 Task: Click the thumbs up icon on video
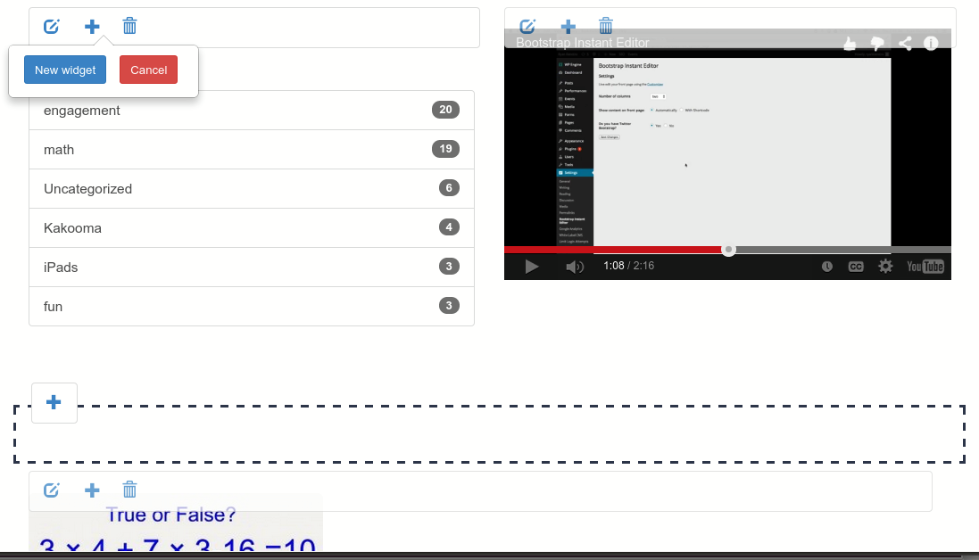pyautogui.click(x=850, y=43)
